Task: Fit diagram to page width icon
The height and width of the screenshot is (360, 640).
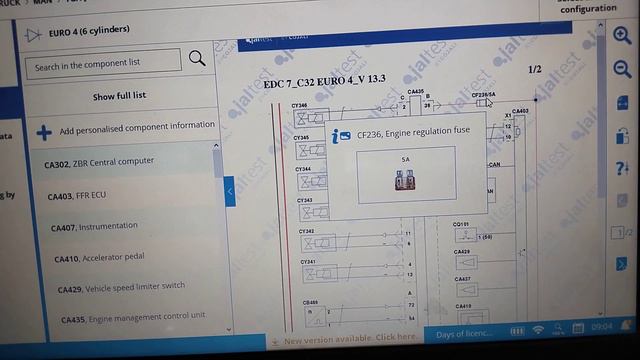Action: 622,102
